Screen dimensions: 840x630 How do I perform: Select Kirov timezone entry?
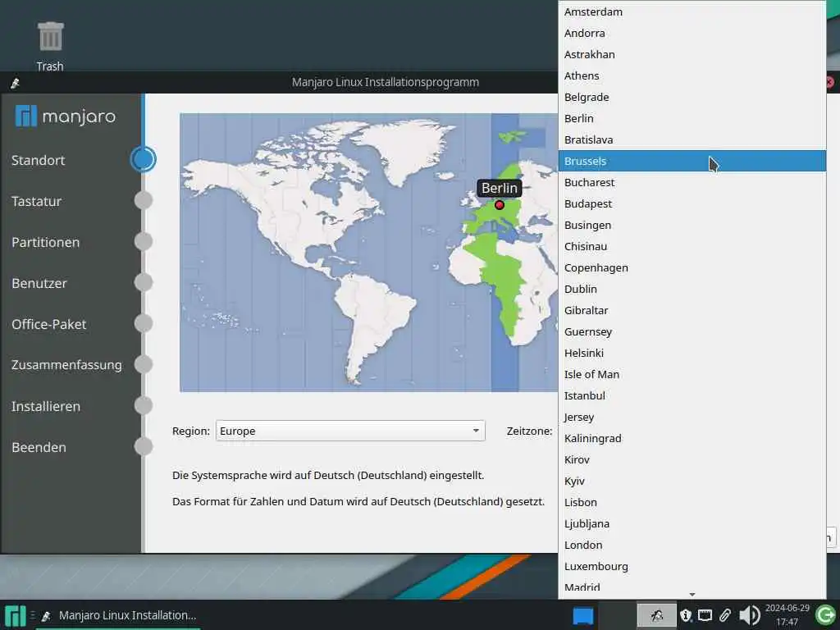click(692, 459)
